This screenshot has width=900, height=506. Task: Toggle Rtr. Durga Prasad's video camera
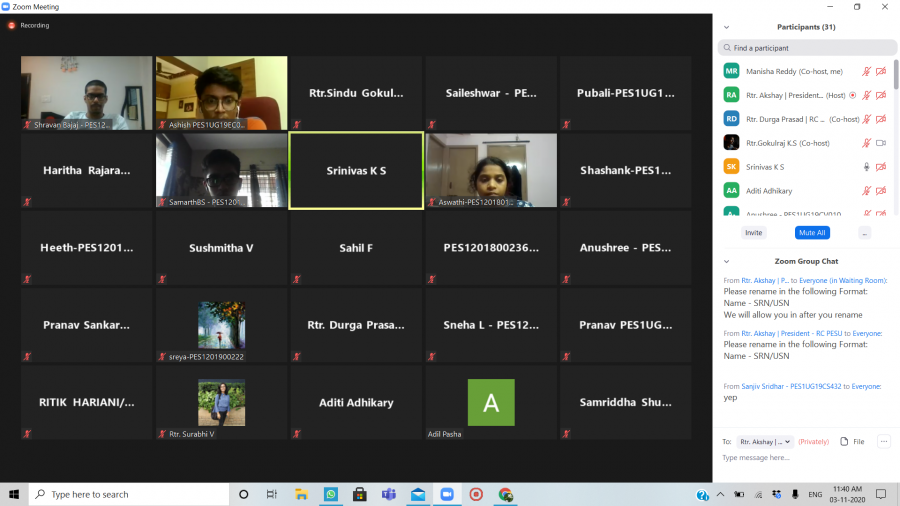(880, 119)
